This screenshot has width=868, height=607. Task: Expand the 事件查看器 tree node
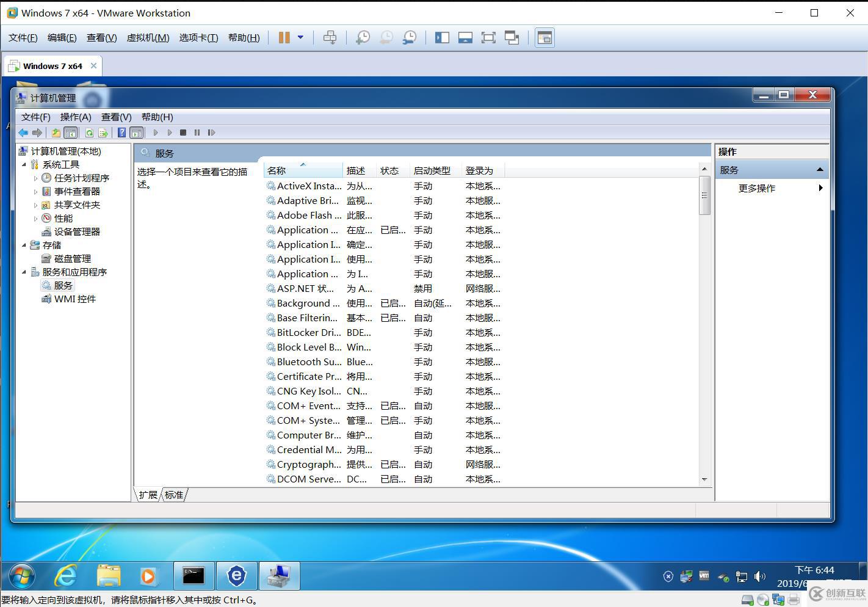click(x=35, y=192)
